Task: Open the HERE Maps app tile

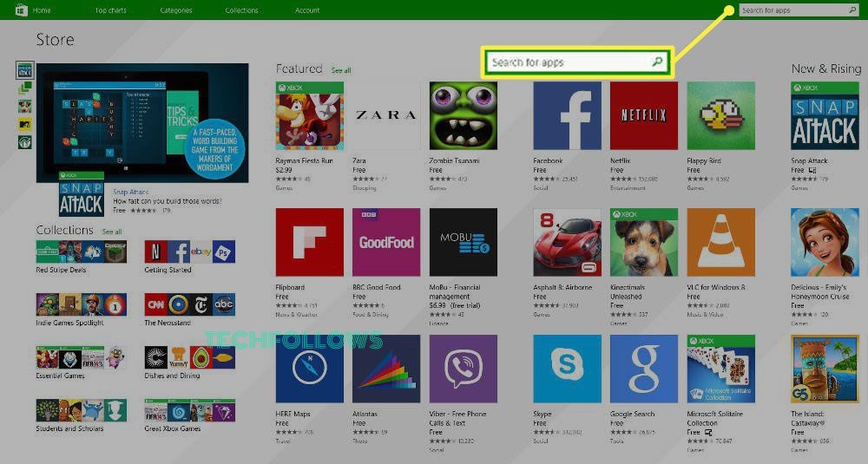Action: point(310,369)
